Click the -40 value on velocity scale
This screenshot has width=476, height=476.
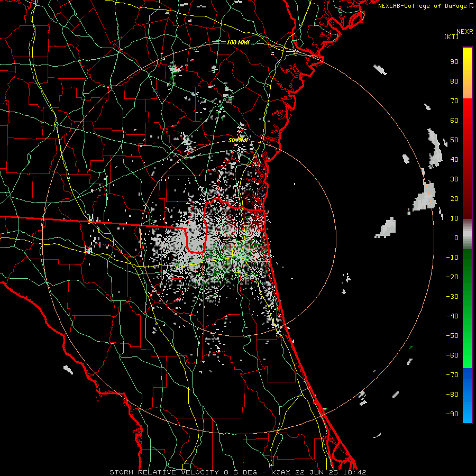(452, 316)
